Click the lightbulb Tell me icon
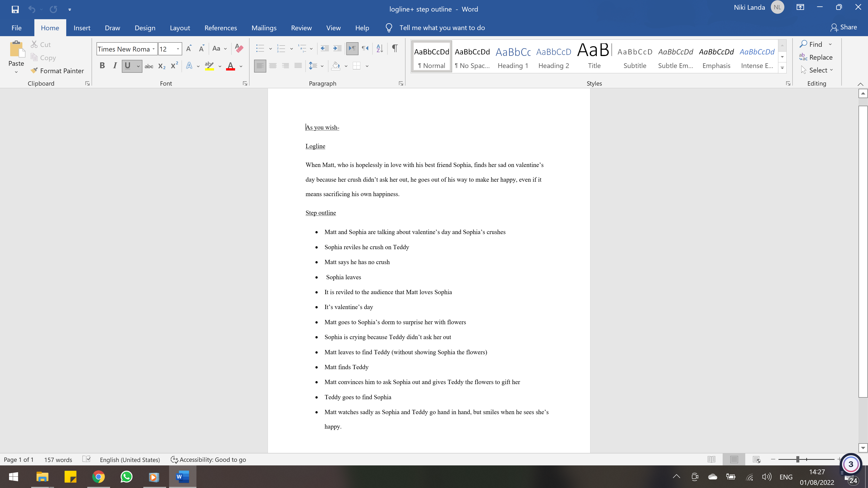 coord(389,28)
